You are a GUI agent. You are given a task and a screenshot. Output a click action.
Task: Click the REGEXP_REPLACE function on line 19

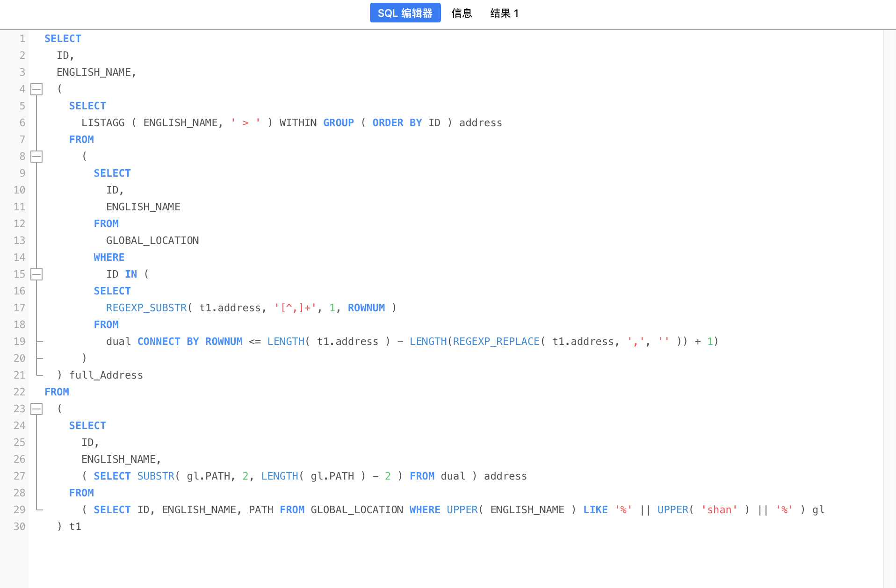click(496, 341)
